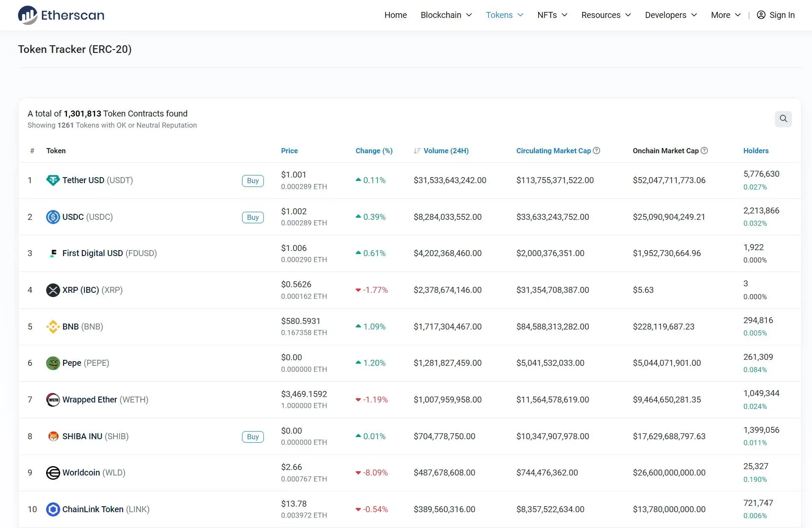This screenshot has height=528, width=812.
Task: Click ChainLink price $13.78
Action: click(x=294, y=504)
